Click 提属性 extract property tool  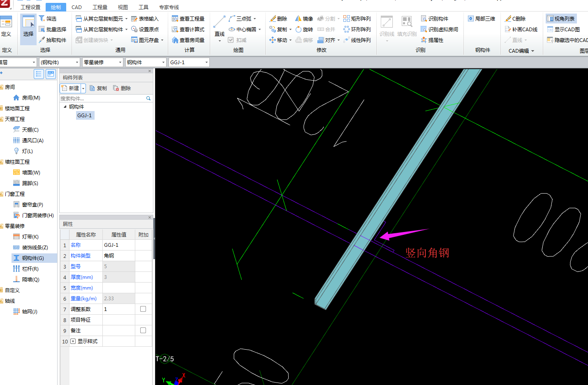click(432, 40)
